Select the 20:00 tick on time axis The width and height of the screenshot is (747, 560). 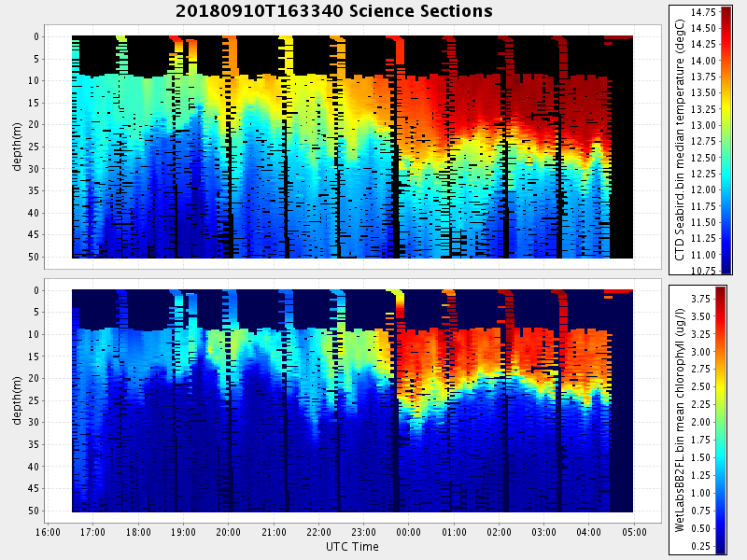click(229, 531)
